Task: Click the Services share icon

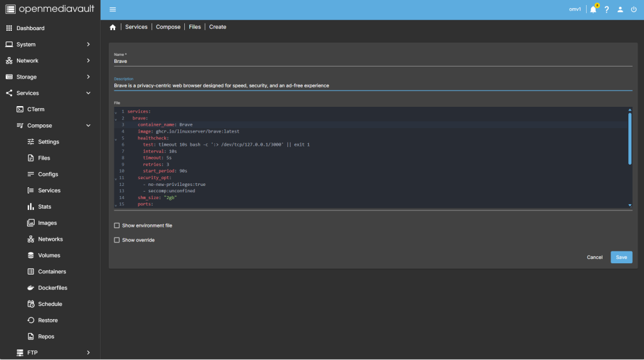Action: pyautogui.click(x=9, y=93)
